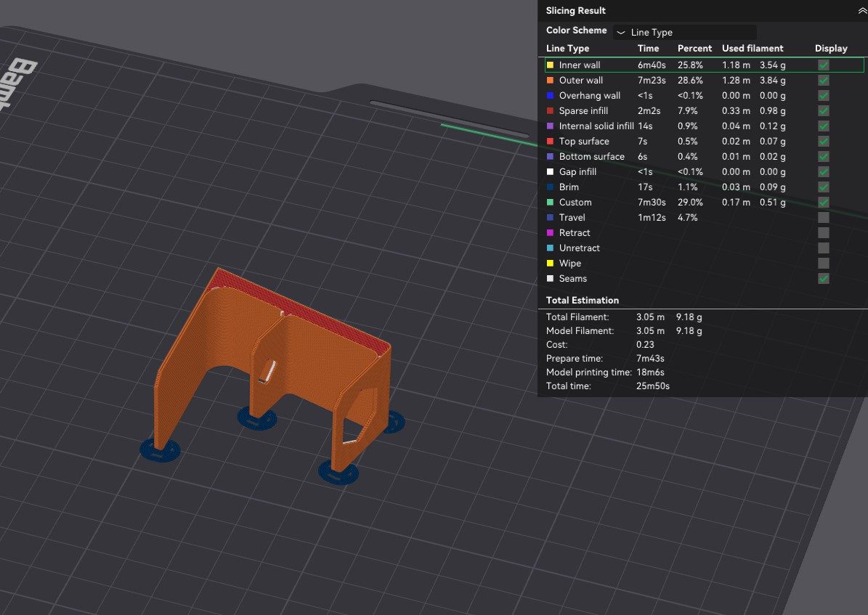Enable Unretract display checkbox
The height and width of the screenshot is (615, 868).
point(824,248)
